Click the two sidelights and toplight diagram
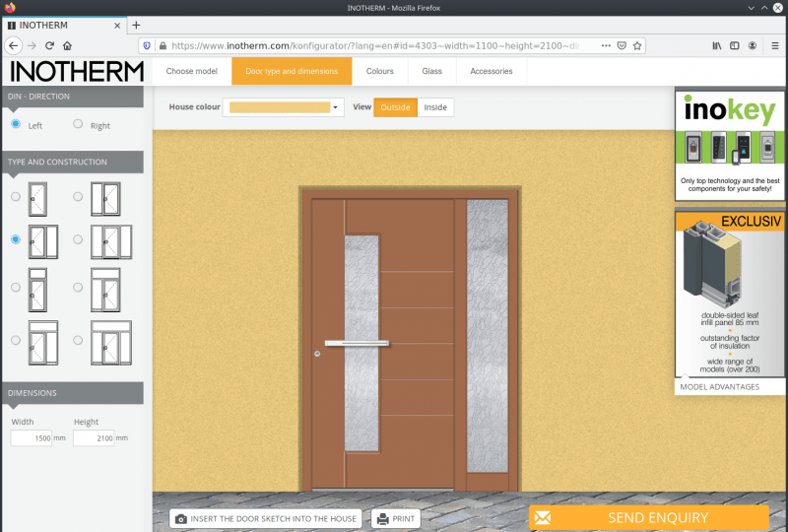Image resolution: width=788 pixels, height=532 pixels. (x=111, y=343)
